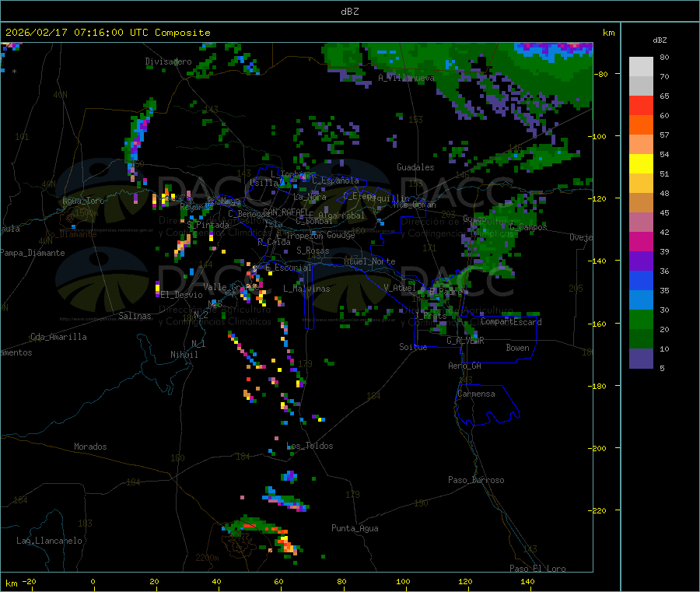The width and height of the screenshot is (700, 592).
Task: Select the 65 dBZ red color swatch
Action: [x=641, y=105]
